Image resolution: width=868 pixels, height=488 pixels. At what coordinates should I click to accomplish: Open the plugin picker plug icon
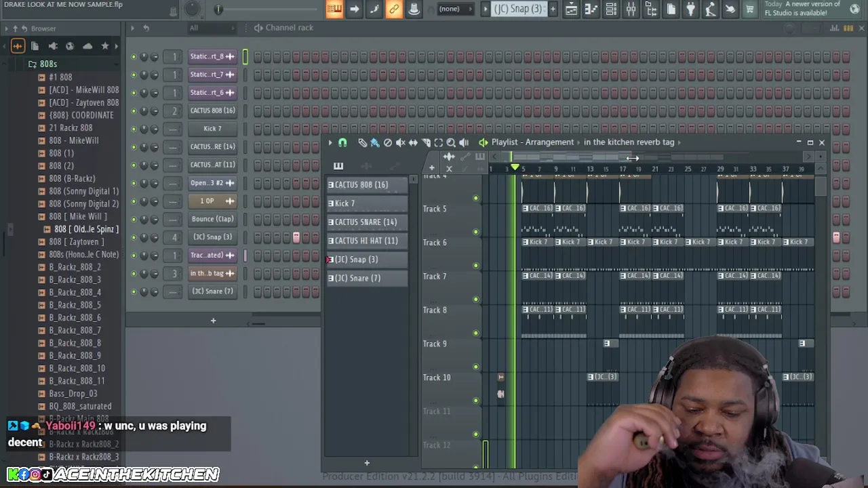(x=690, y=9)
